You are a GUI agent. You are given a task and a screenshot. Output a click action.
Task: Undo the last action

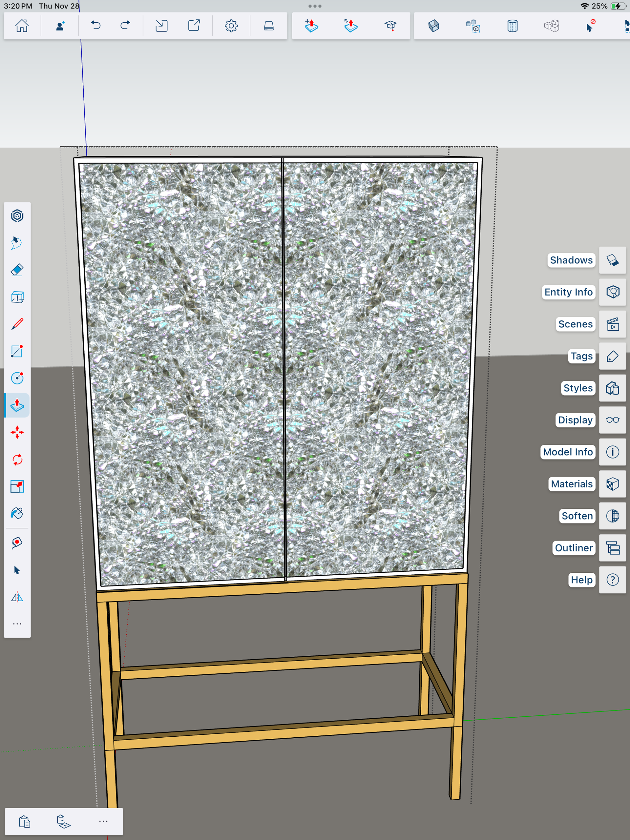pos(95,26)
